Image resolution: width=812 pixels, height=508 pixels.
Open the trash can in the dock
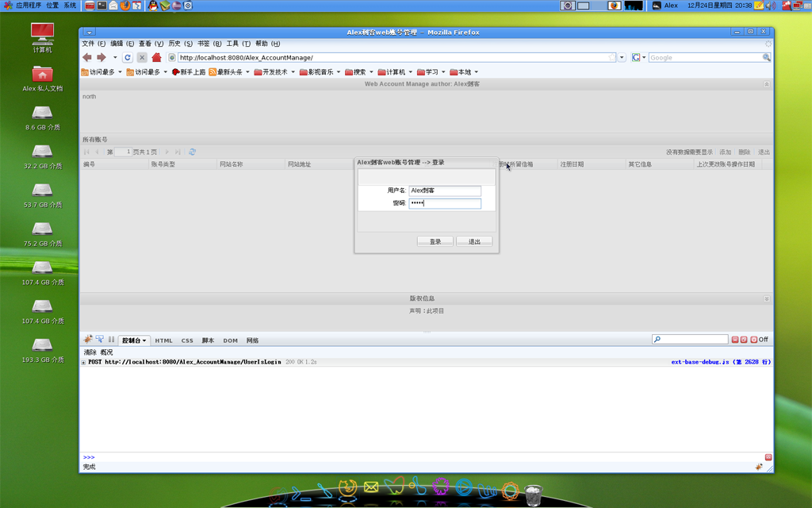coord(534,495)
